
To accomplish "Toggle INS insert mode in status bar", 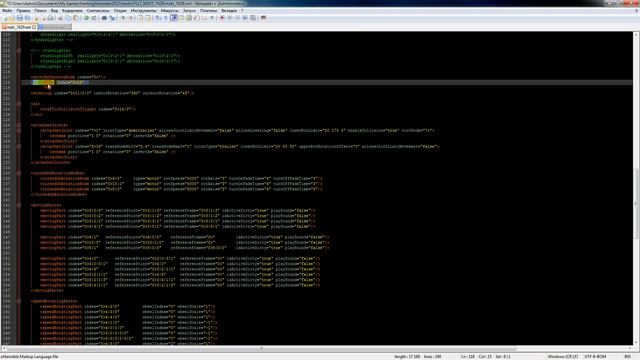I will coord(627,357).
